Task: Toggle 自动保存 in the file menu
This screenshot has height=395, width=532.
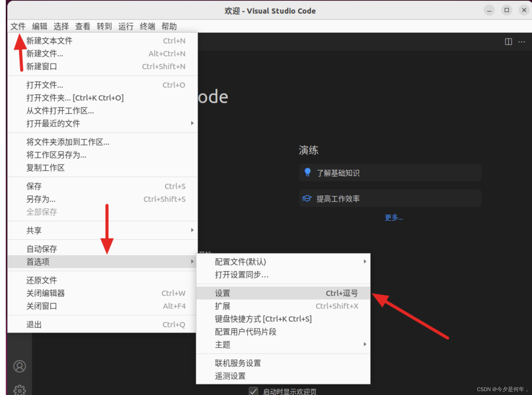Action: [x=42, y=249]
